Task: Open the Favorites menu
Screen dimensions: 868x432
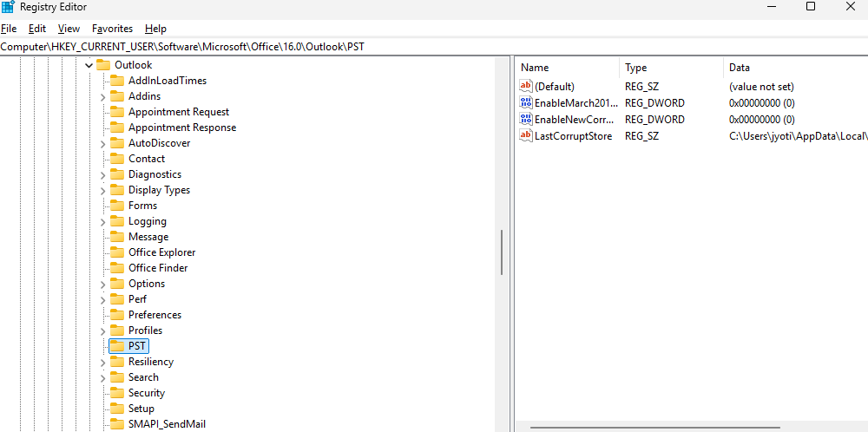Action: pos(112,29)
